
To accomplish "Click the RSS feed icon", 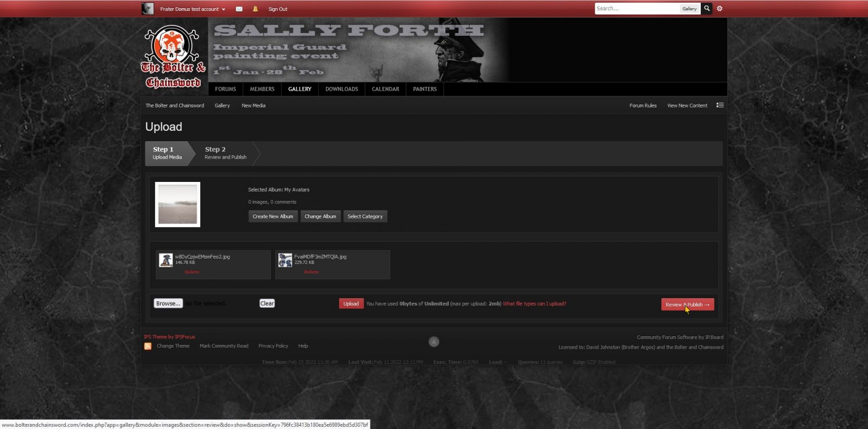I will pyautogui.click(x=148, y=346).
